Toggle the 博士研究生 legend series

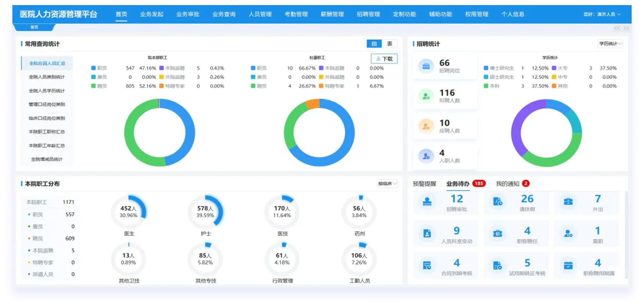(x=499, y=68)
